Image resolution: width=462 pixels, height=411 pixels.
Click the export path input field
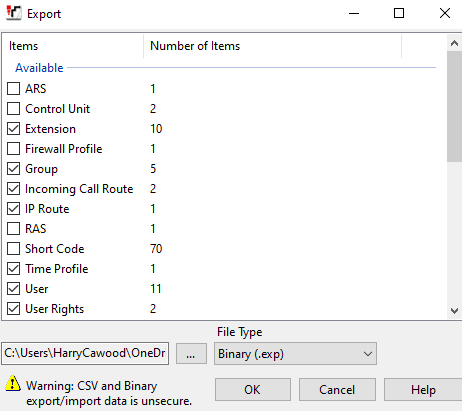point(85,353)
